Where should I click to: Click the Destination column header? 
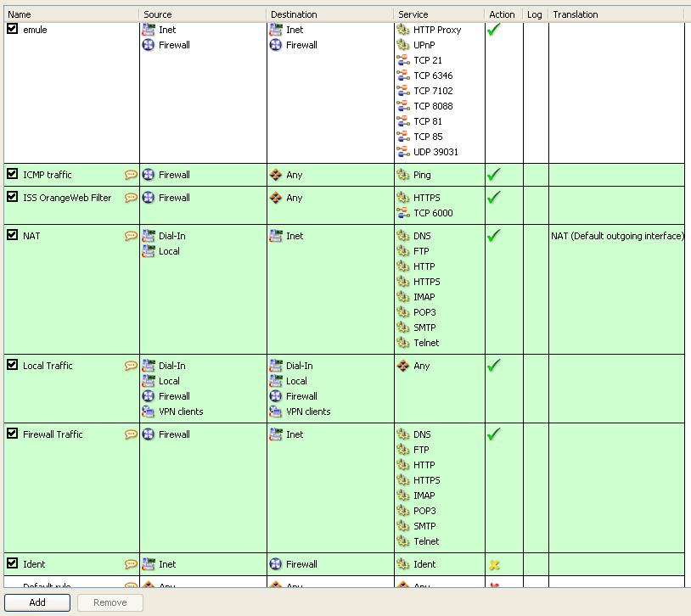330,14
